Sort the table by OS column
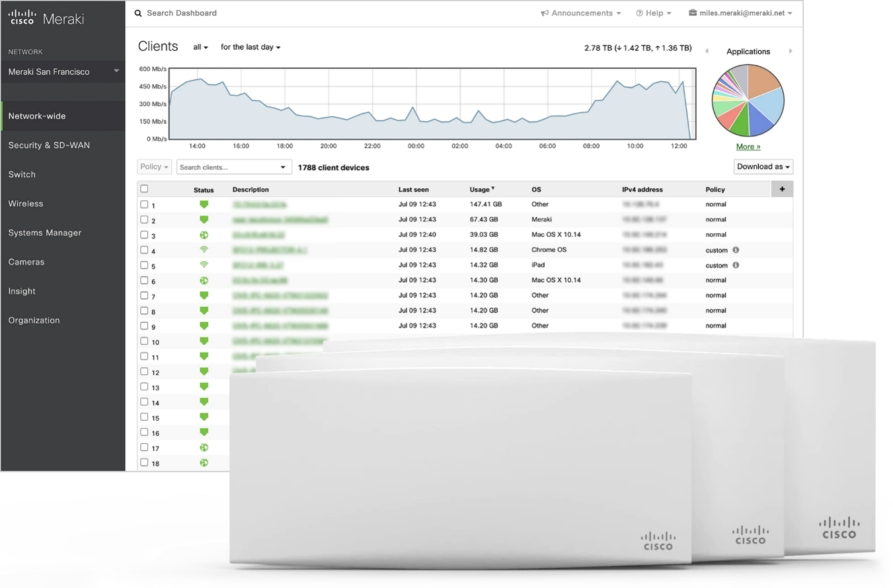 pos(536,190)
